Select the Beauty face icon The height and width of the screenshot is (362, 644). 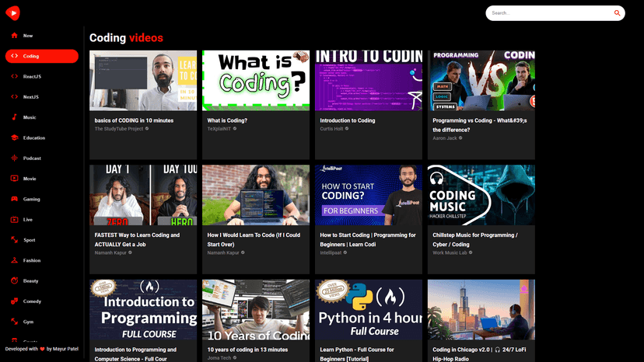(14, 280)
